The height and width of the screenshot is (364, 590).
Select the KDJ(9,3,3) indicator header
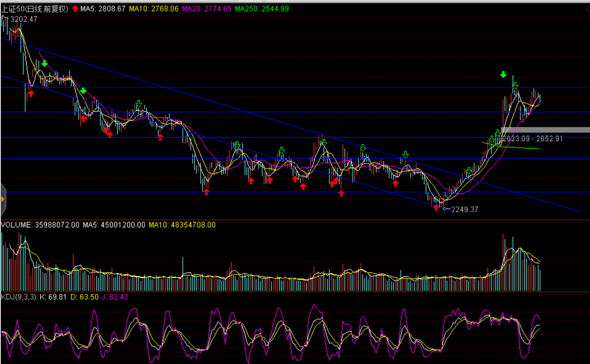(18, 297)
